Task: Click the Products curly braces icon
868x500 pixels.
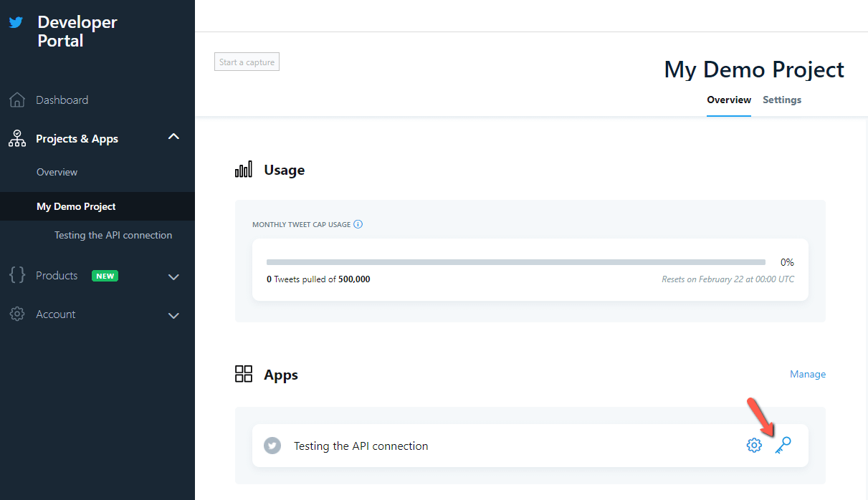Action: [17, 275]
